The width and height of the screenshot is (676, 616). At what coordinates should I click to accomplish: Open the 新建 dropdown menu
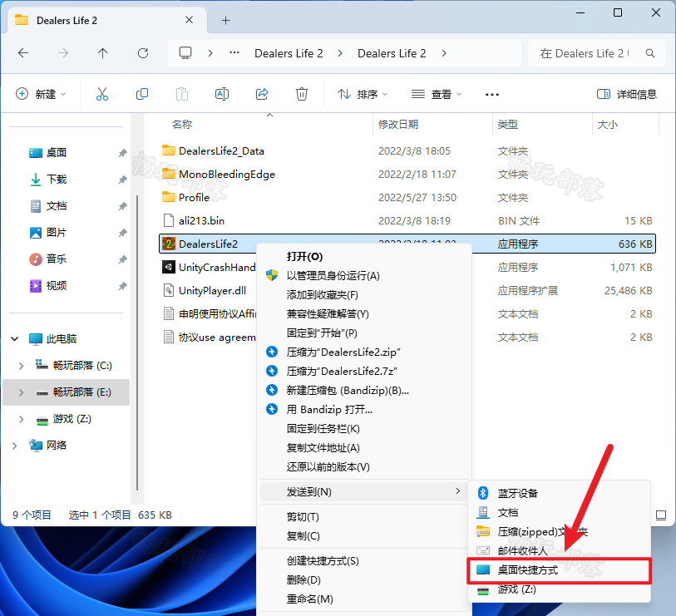(41, 94)
